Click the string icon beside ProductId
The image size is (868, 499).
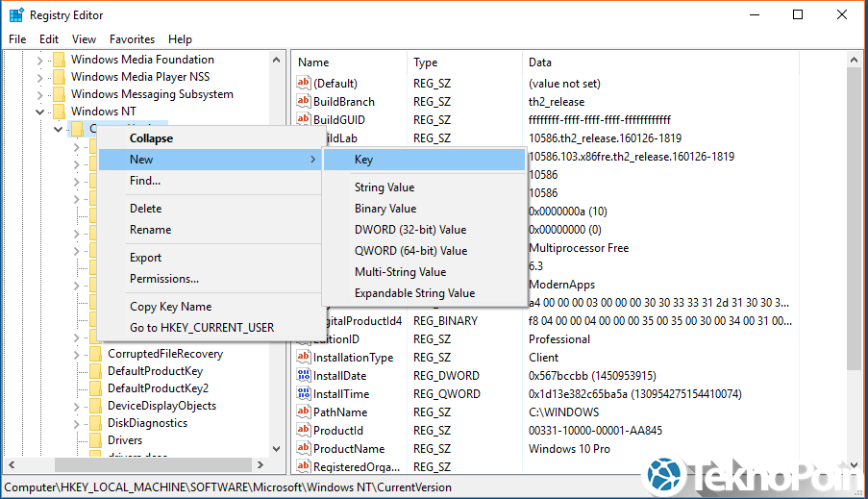point(304,431)
